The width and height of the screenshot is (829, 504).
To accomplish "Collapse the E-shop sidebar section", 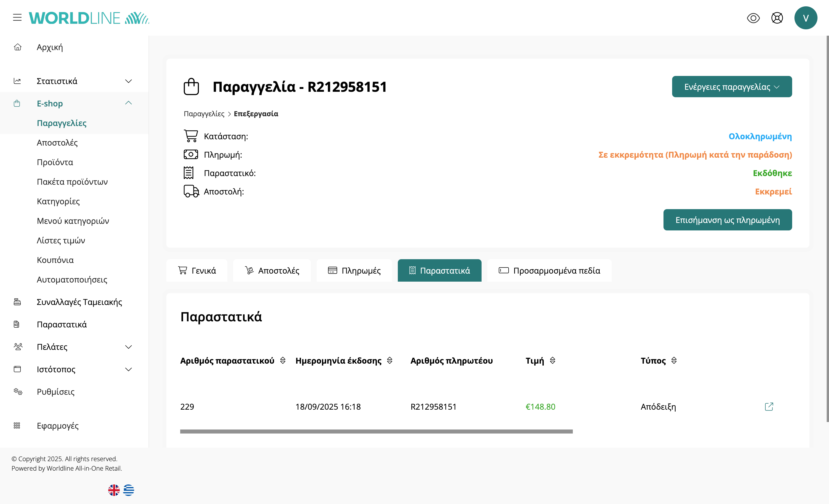I will tap(128, 103).
